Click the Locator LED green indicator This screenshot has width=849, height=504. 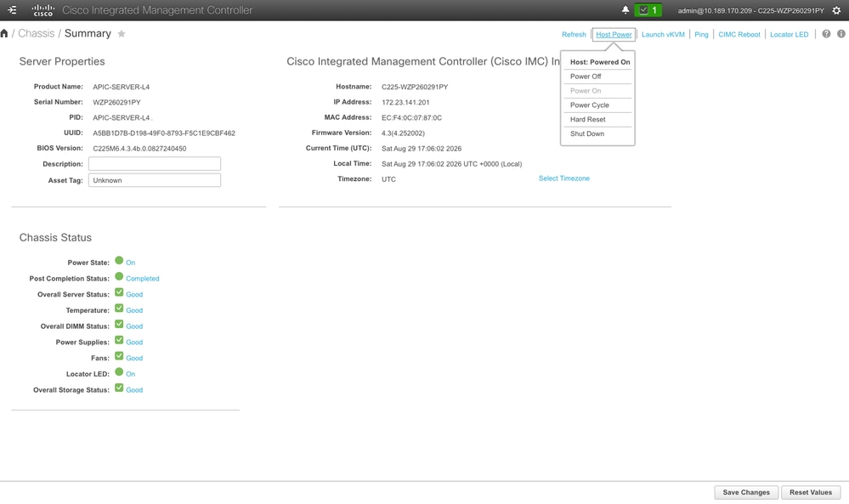coord(119,372)
